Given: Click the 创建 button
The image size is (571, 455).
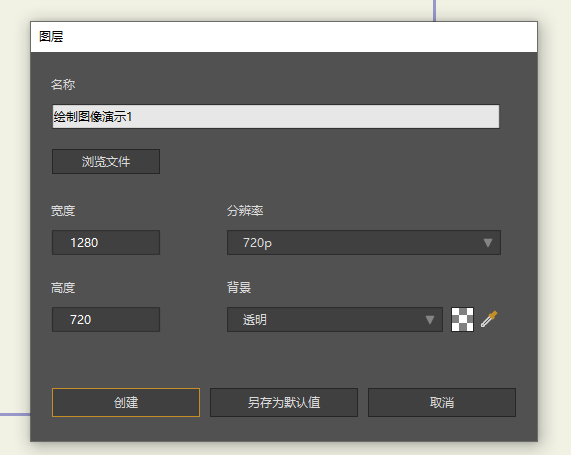Looking at the screenshot, I should coord(126,403).
